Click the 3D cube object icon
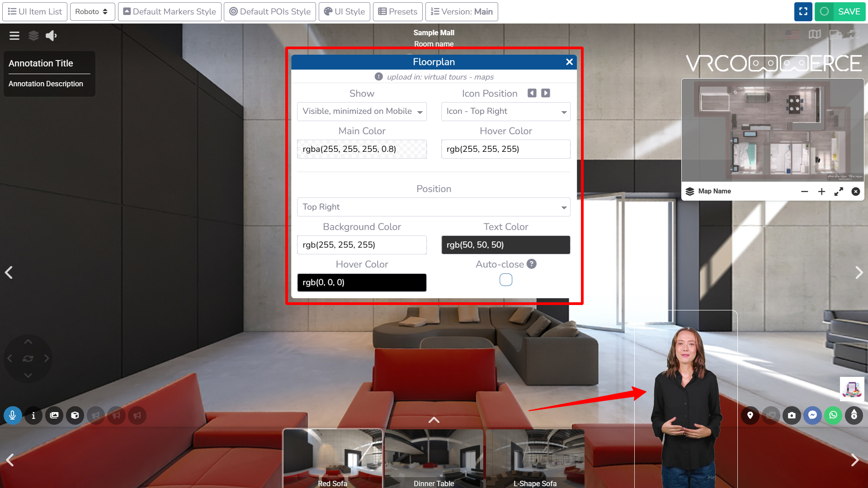Screen dimensions: 868x488 (75, 415)
